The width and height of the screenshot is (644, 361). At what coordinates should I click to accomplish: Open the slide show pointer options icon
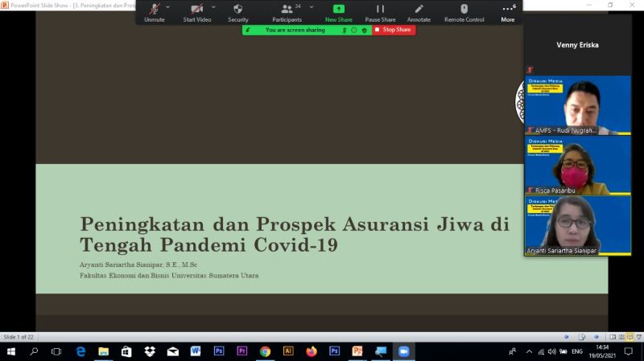581,337
